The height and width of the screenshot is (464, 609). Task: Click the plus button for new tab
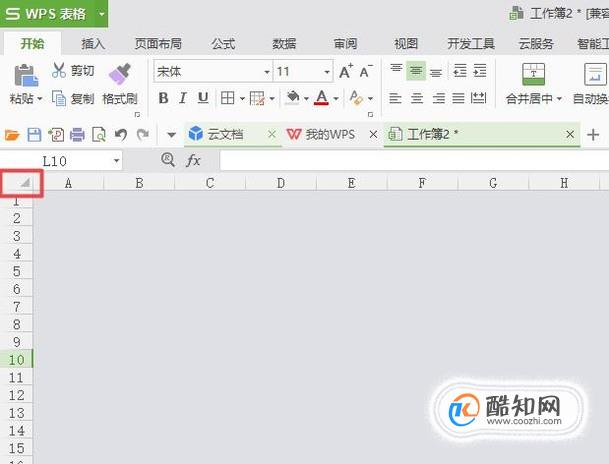(x=593, y=135)
